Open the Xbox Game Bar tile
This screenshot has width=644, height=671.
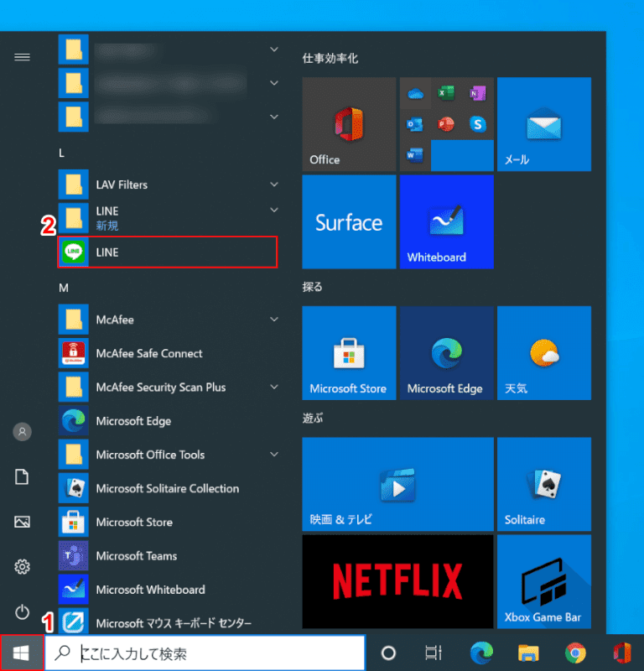(544, 581)
